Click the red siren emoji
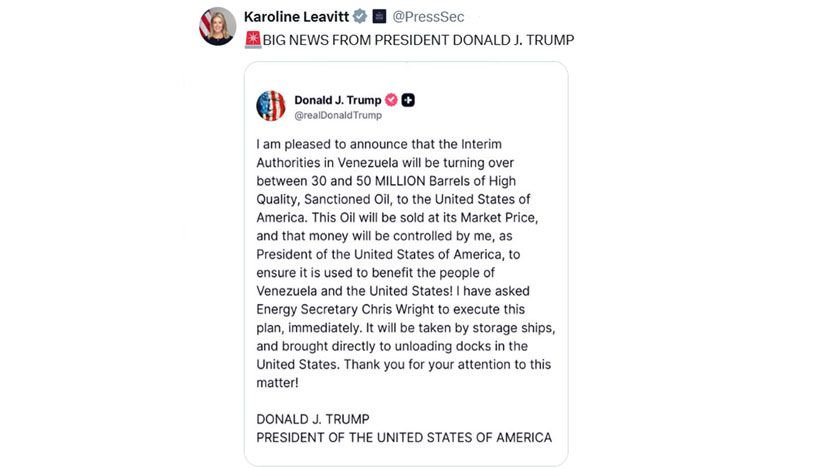This screenshot has height=469, width=834. point(252,40)
